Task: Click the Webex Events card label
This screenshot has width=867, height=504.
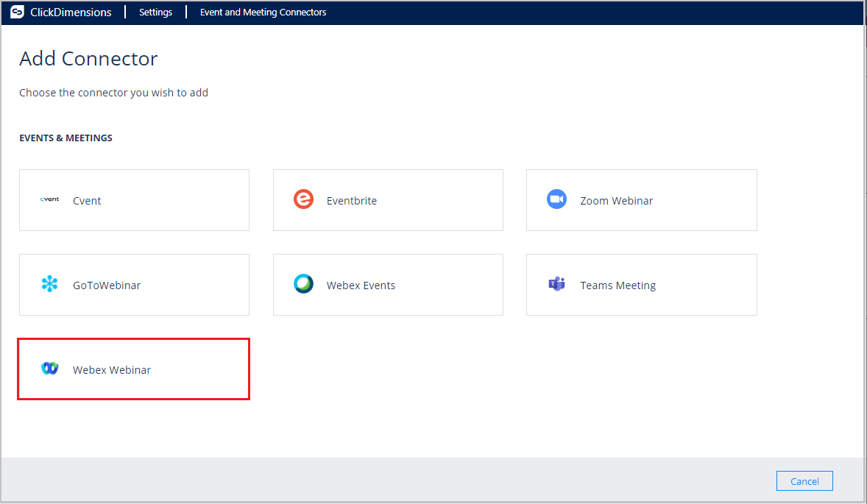Action: point(361,285)
